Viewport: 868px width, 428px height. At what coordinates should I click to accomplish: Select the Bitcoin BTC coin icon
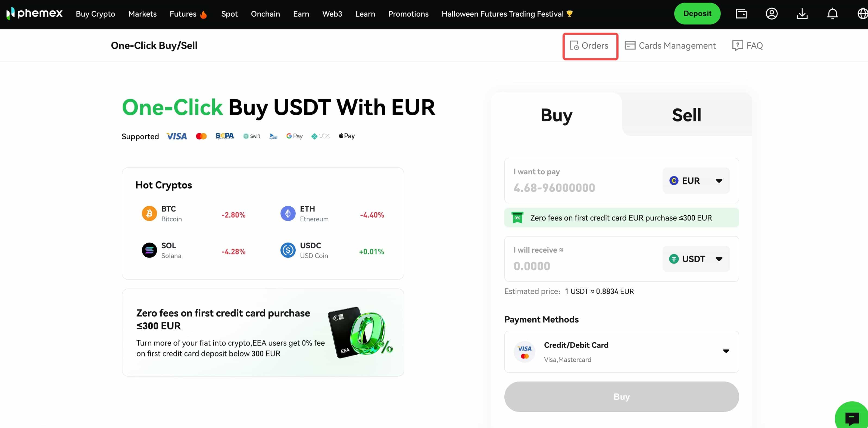click(x=149, y=213)
